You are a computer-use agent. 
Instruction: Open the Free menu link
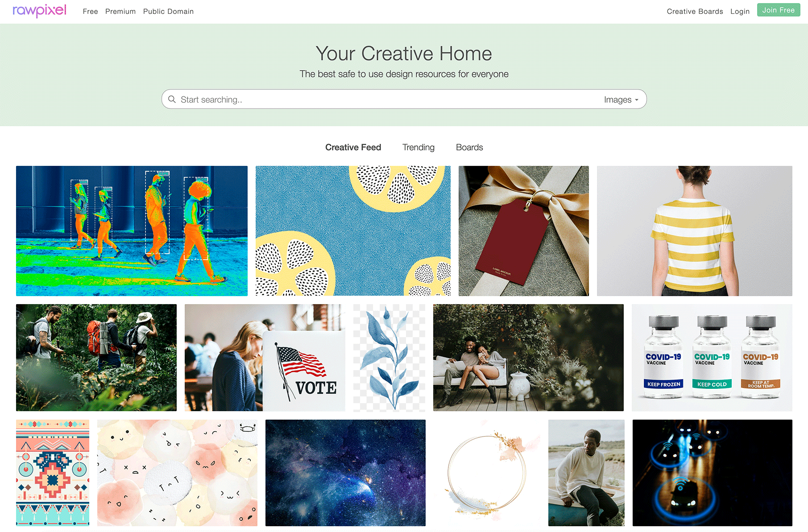pos(90,11)
